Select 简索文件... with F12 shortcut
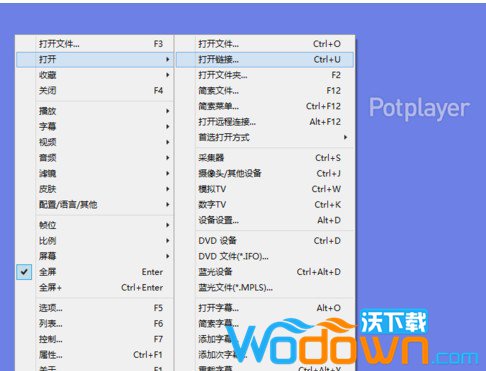This screenshot has height=371, width=486. pyautogui.click(x=265, y=90)
